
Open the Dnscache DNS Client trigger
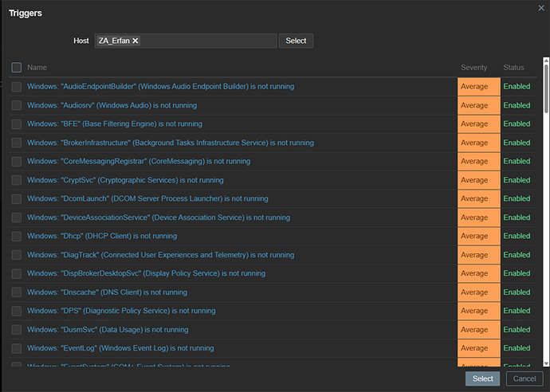[x=107, y=292]
